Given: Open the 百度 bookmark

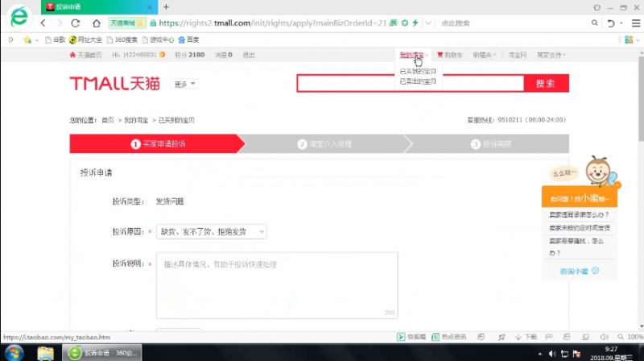Looking at the screenshot, I should (188, 39).
